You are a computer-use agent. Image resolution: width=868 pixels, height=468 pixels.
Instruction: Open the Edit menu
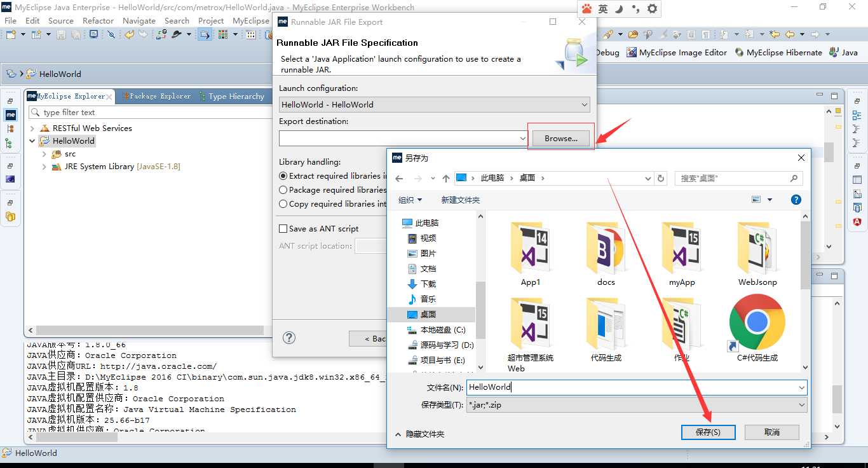[x=32, y=20]
